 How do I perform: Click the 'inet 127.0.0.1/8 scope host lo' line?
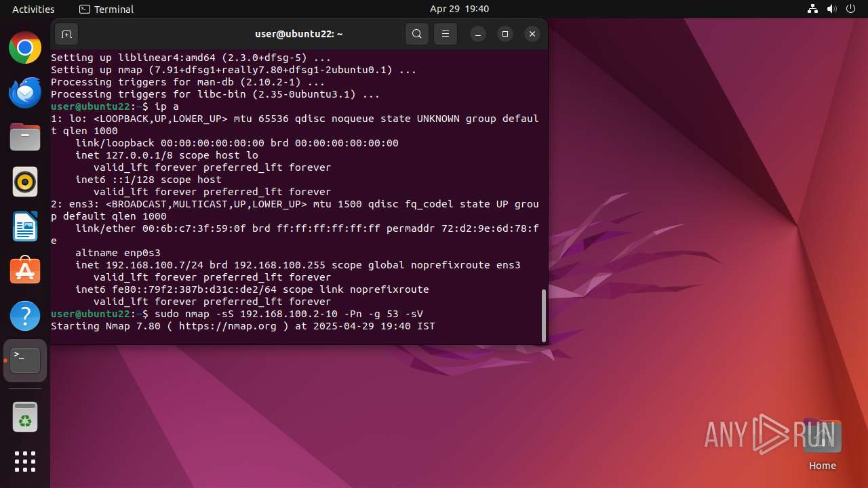pyautogui.click(x=167, y=155)
